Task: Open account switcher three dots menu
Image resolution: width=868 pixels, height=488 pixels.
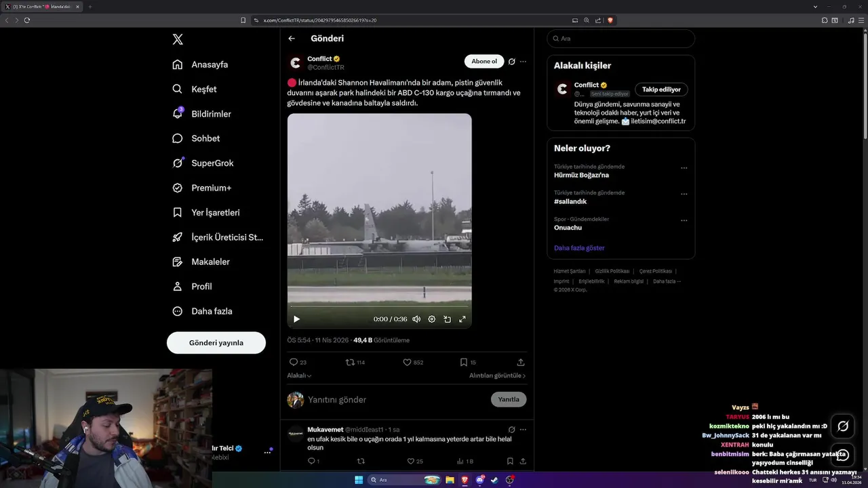Action: (267, 452)
